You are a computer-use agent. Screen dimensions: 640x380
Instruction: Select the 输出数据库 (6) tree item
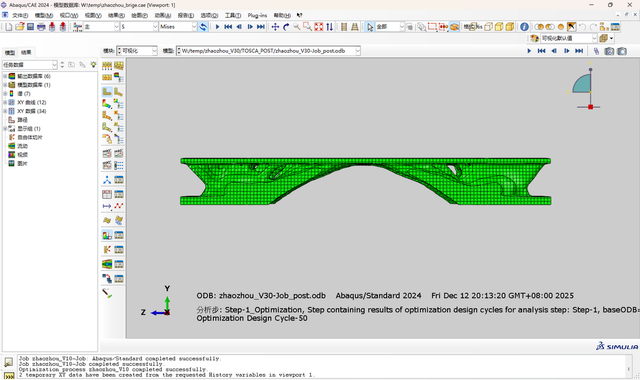[34, 76]
